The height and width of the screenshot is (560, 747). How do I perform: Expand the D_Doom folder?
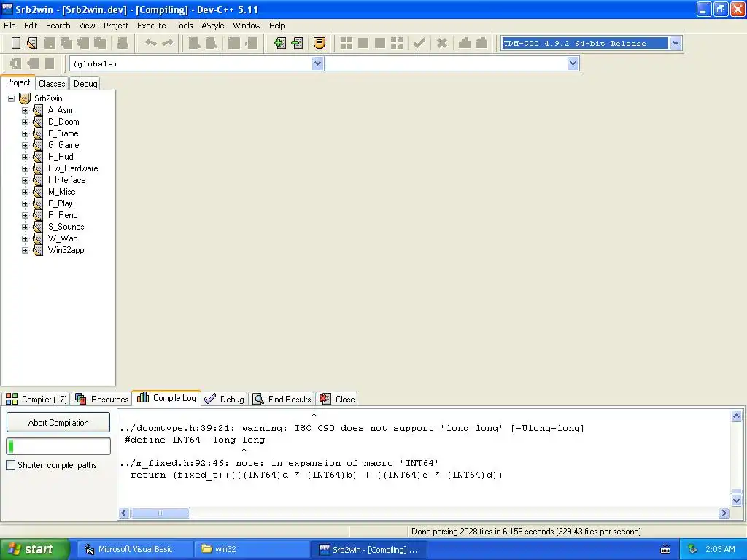point(26,122)
